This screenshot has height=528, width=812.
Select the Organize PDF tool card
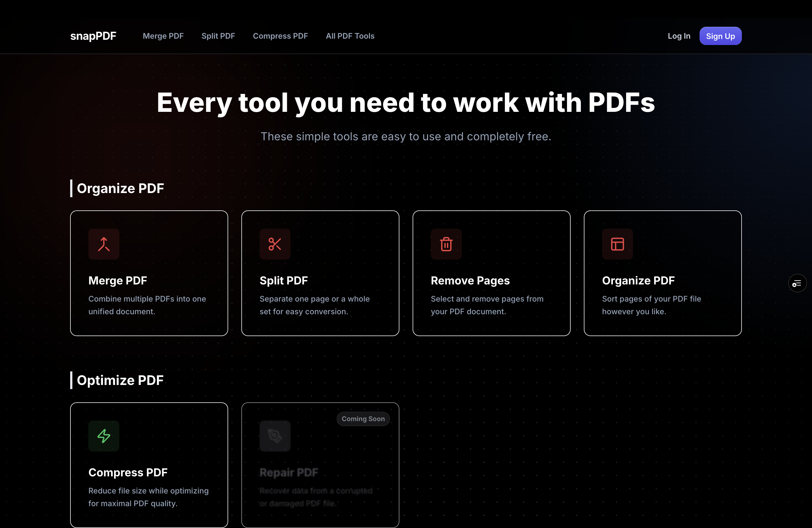click(x=662, y=273)
